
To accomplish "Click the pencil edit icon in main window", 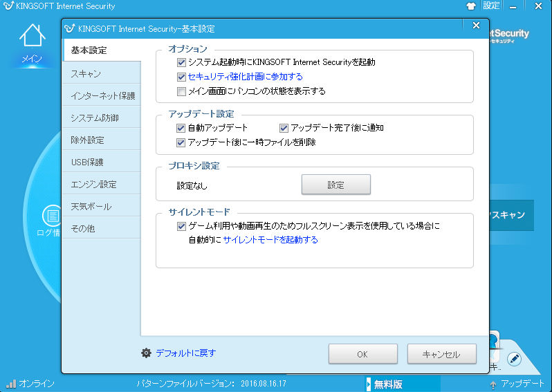I will click(x=515, y=359).
